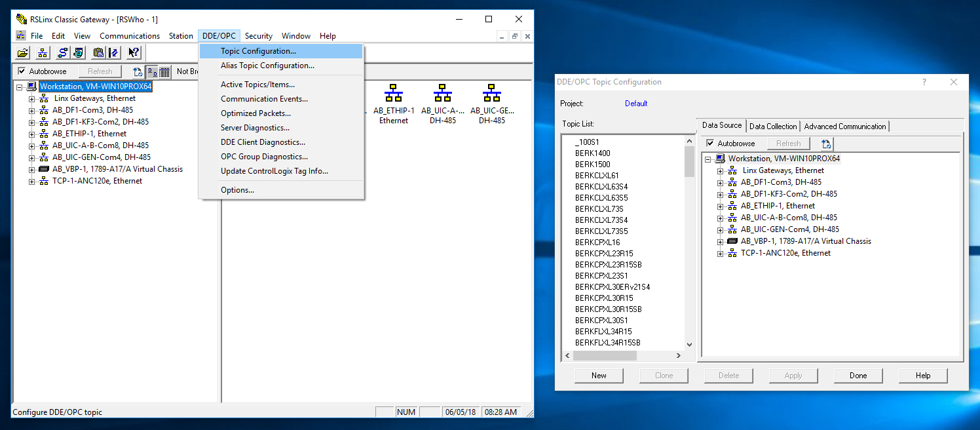Click the RSWho network browse toolbar icon
The height and width of the screenshot is (430, 980).
coord(43,53)
